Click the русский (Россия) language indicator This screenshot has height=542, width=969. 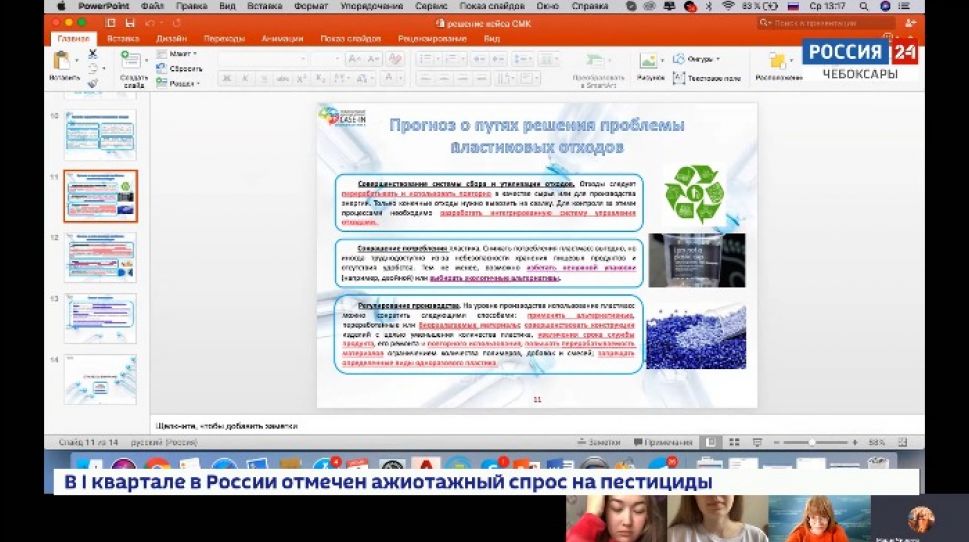point(164,442)
